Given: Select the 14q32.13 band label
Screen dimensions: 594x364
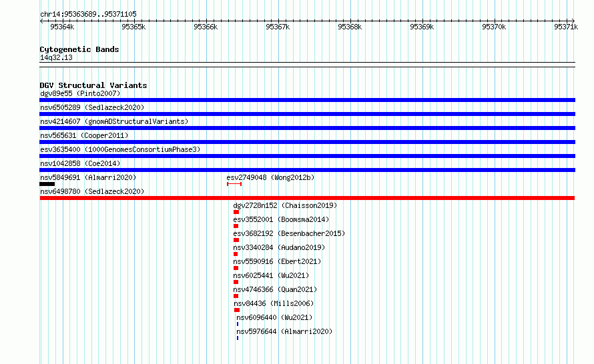Looking at the screenshot, I should 56,57.
